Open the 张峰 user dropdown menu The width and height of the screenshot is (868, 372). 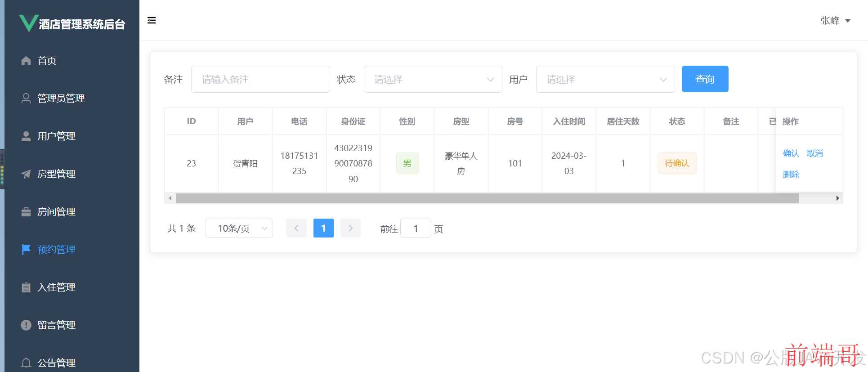pyautogui.click(x=835, y=21)
